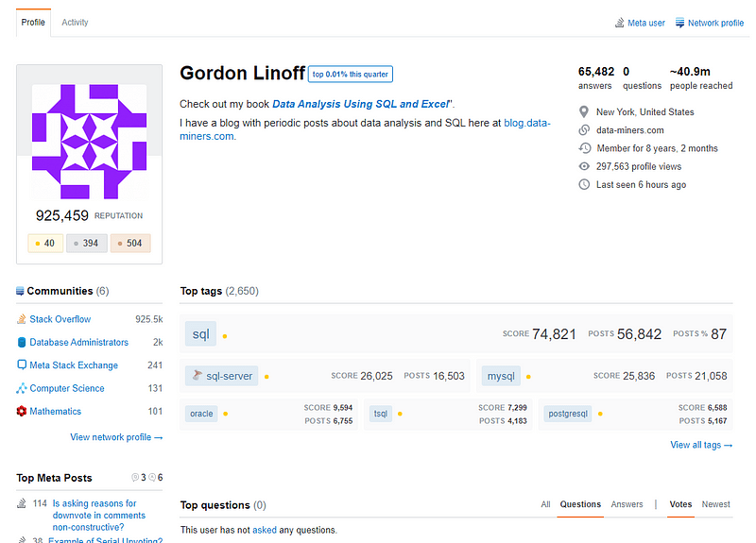
Task: Click the Top Meta Posts answer count icon
Action: 152,478
